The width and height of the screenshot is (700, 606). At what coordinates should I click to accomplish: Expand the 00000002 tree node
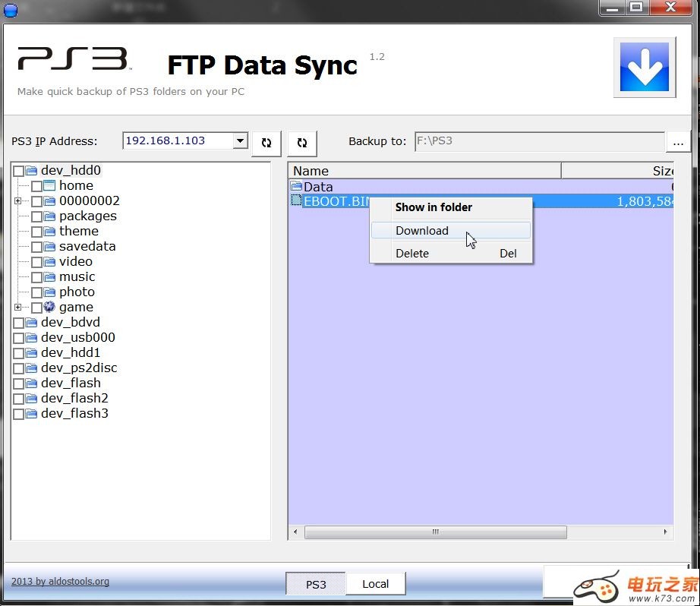click(17, 201)
